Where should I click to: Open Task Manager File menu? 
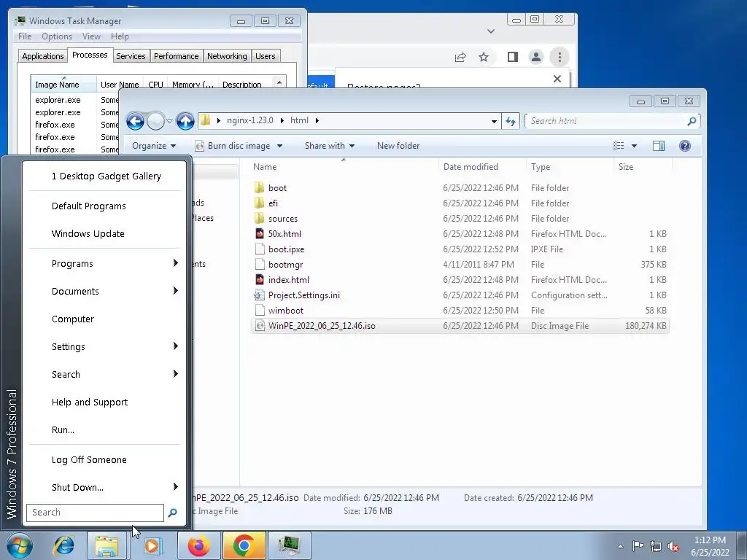(25, 36)
